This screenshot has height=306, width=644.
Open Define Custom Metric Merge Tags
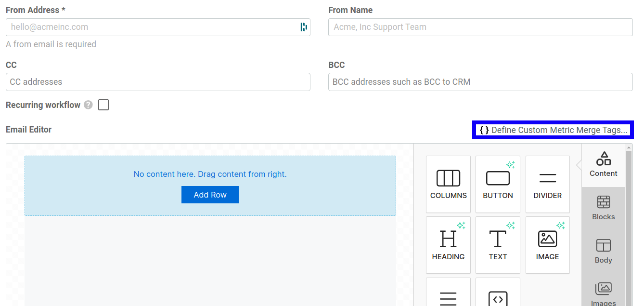click(552, 130)
